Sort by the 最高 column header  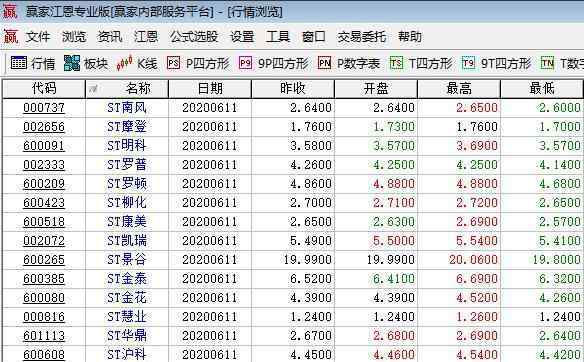pos(459,89)
